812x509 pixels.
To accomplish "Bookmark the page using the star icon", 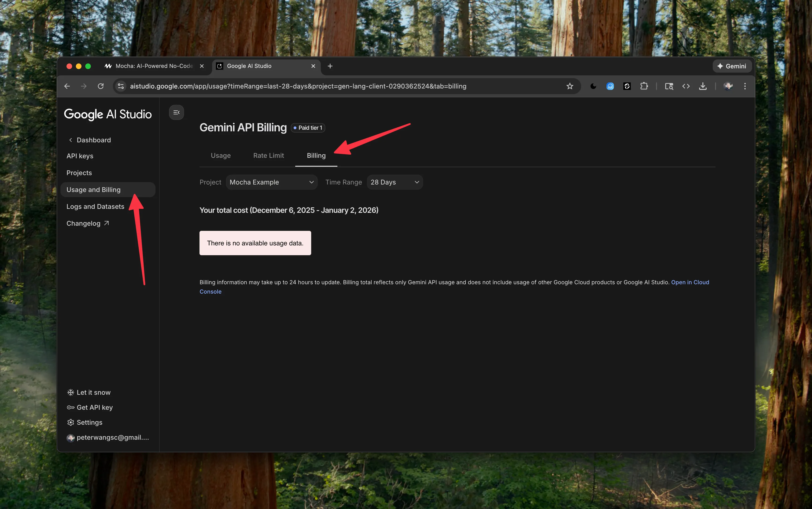I will (570, 86).
